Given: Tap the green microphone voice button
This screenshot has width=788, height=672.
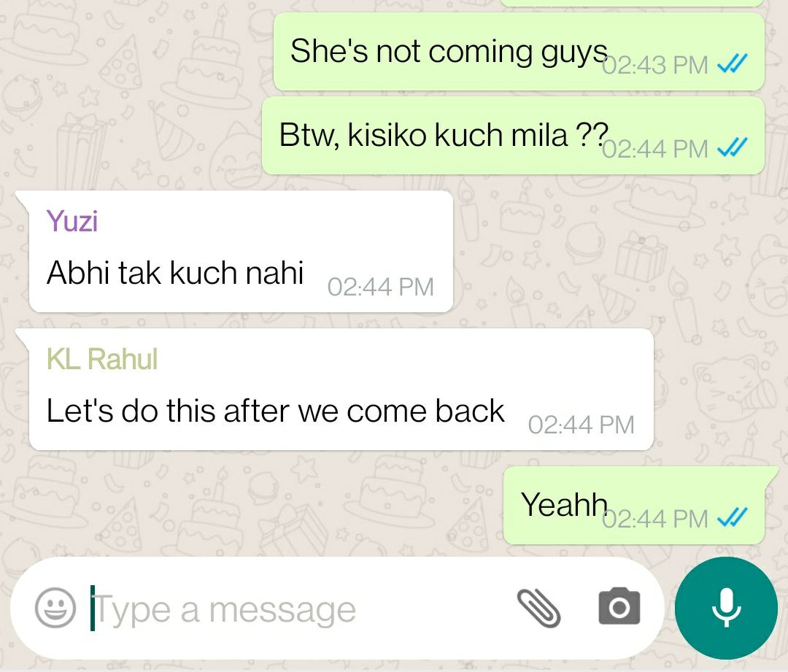Looking at the screenshot, I should pyautogui.click(x=726, y=608).
